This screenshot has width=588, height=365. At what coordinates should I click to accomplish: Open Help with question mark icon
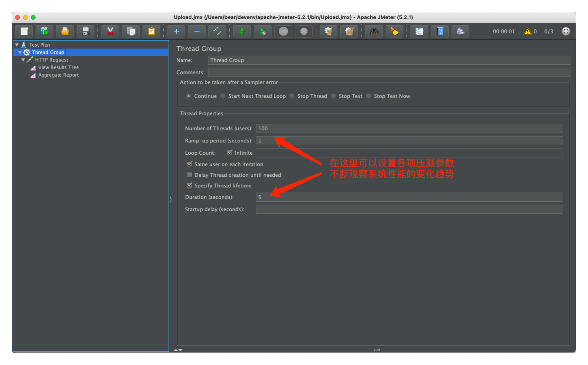tap(440, 31)
